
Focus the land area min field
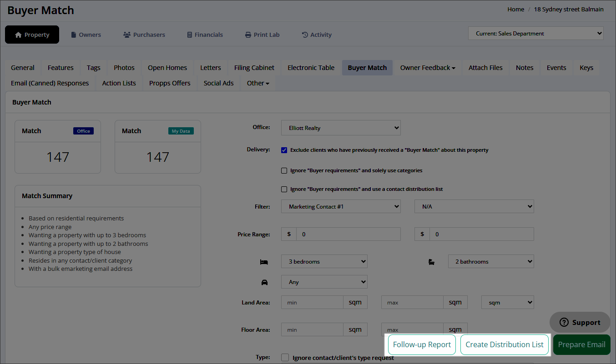312,302
